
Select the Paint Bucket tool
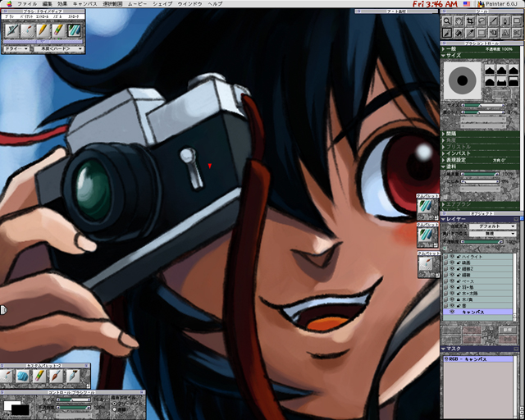pos(459,33)
